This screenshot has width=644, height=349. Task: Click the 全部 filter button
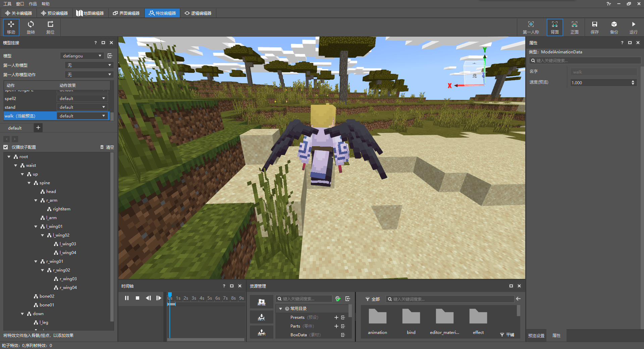(373, 299)
